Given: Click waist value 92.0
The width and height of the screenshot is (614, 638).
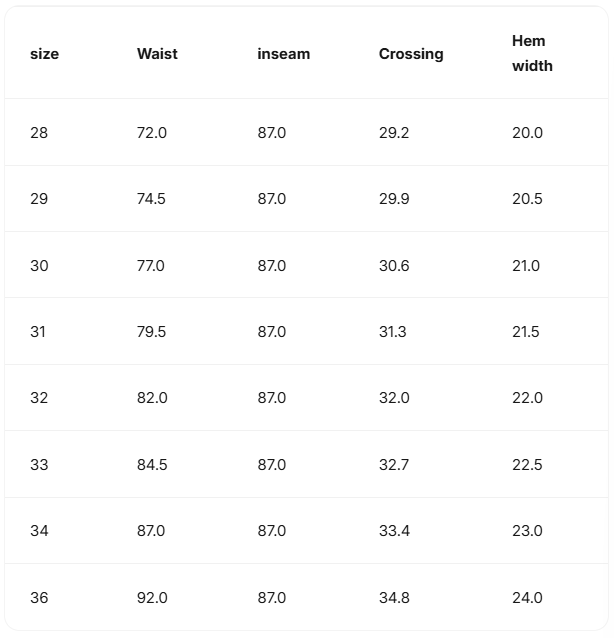Looking at the screenshot, I should [x=152, y=598].
